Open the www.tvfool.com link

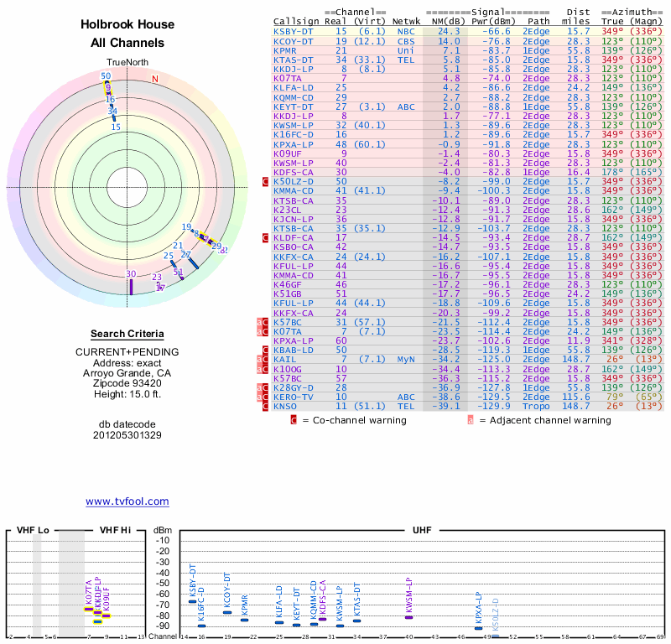[x=127, y=501]
